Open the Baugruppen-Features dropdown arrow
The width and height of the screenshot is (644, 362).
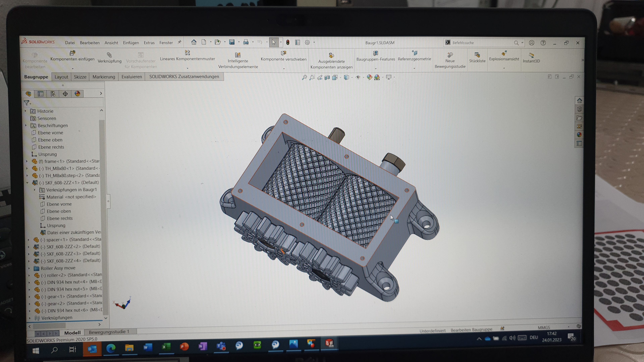[375, 68]
